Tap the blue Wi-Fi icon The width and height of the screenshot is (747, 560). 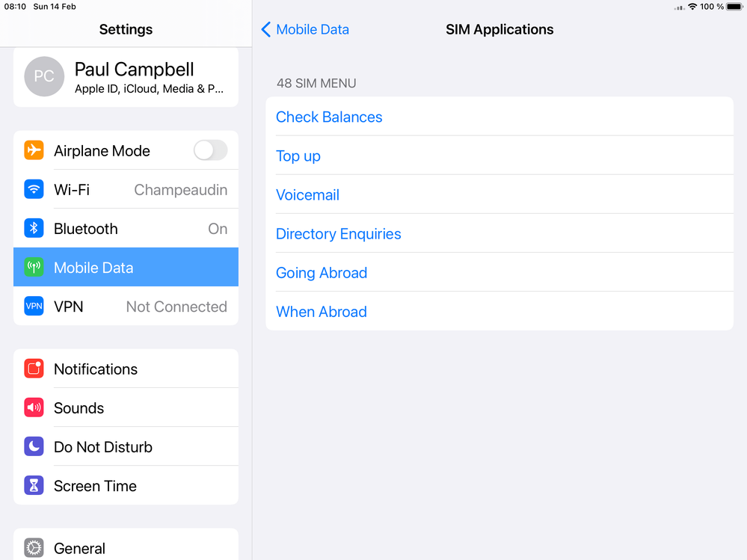[x=34, y=189]
